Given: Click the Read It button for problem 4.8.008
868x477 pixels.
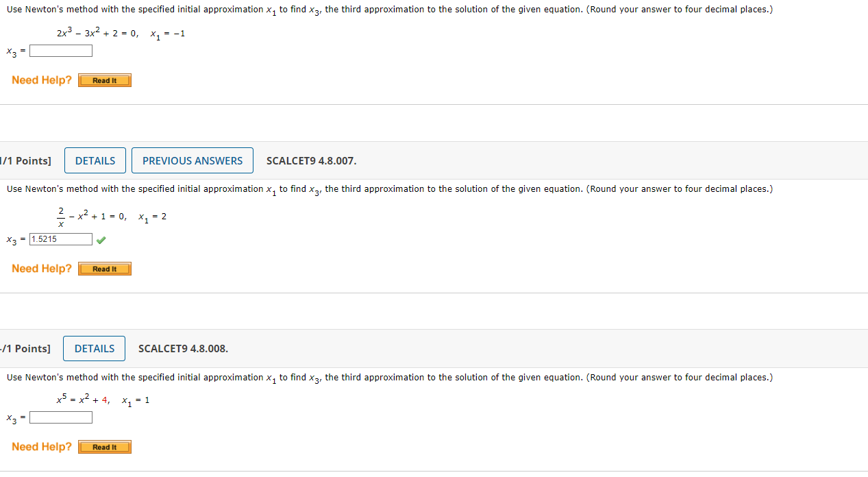Looking at the screenshot, I should click(104, 447).
